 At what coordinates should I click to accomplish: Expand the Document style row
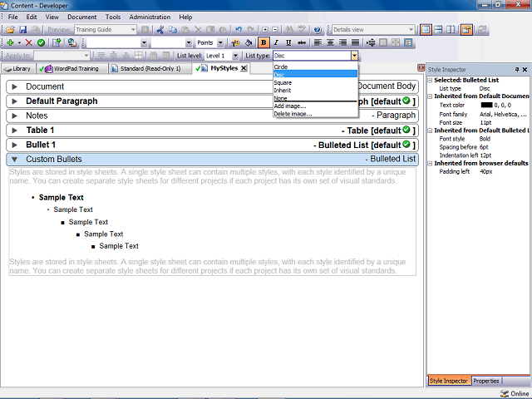(x=15, y=86)
